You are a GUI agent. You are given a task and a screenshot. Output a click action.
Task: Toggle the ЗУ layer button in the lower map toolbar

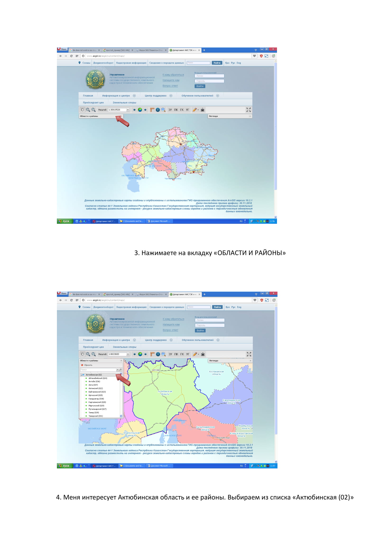coord(170,354)
